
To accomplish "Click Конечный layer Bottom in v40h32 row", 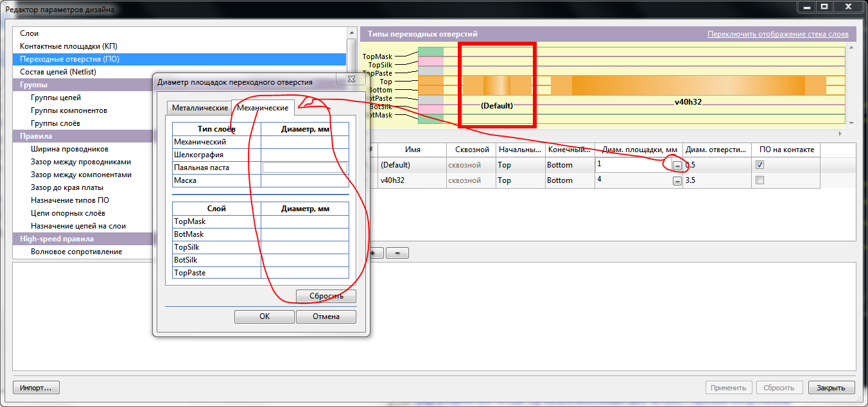I will tap(569, 180).
